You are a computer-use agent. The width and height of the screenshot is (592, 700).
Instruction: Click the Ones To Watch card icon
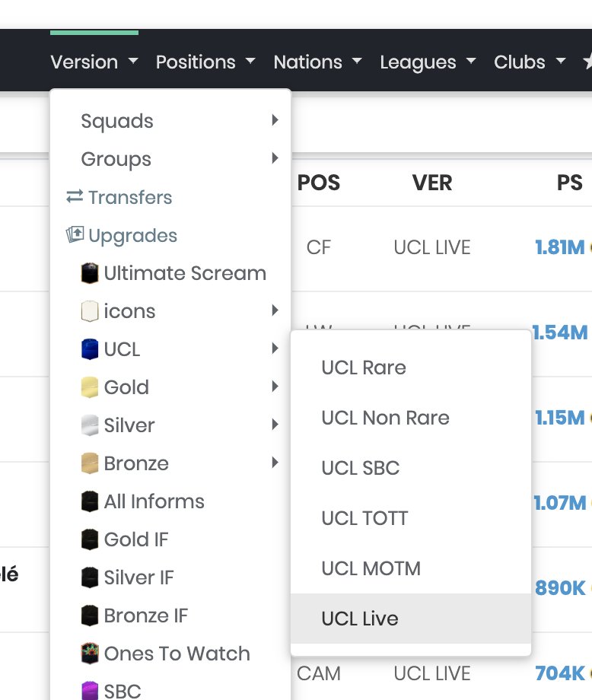coord(90,654)
